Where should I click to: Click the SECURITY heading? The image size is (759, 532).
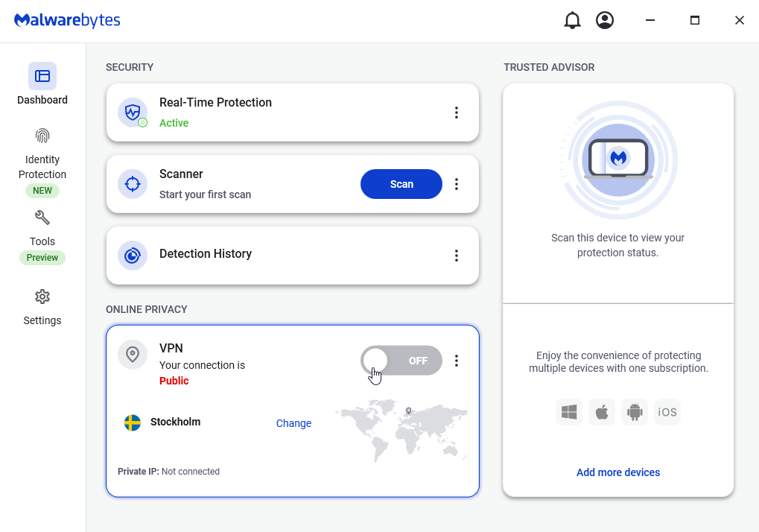click(x=130, y=67)
